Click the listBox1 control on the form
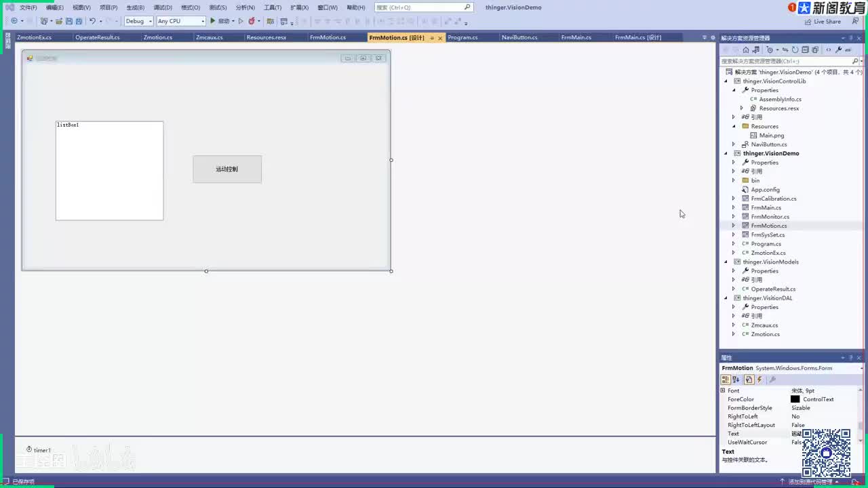868x488 pixels. pyautogui.click(x=110, y=171)
